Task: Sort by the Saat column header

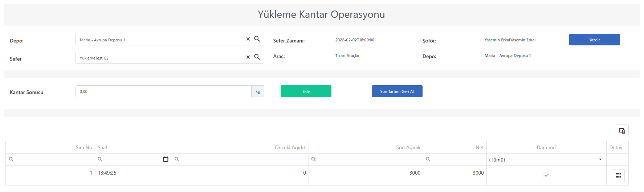Action: tap(133, 147)
